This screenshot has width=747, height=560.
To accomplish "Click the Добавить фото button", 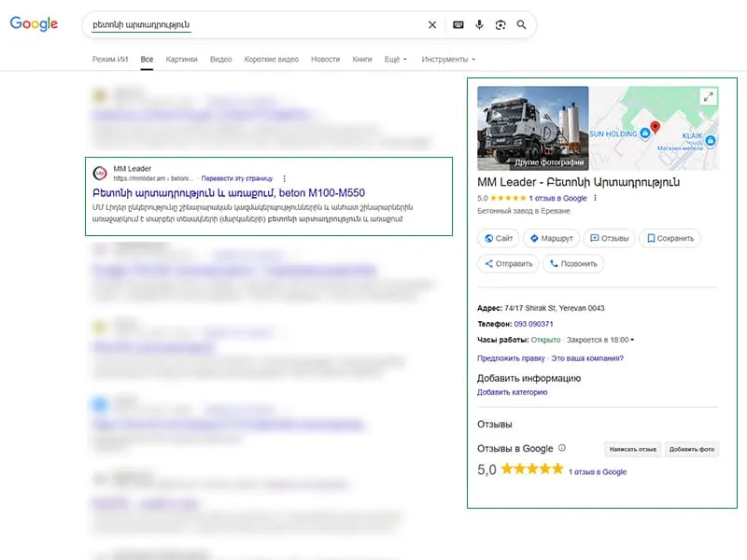I will coord(692,449).
